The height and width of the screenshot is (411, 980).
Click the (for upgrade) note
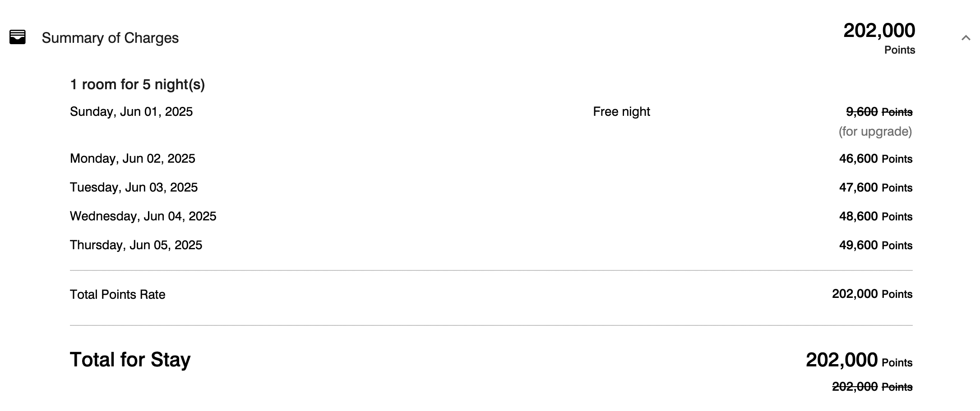click(x=875, y=132)
